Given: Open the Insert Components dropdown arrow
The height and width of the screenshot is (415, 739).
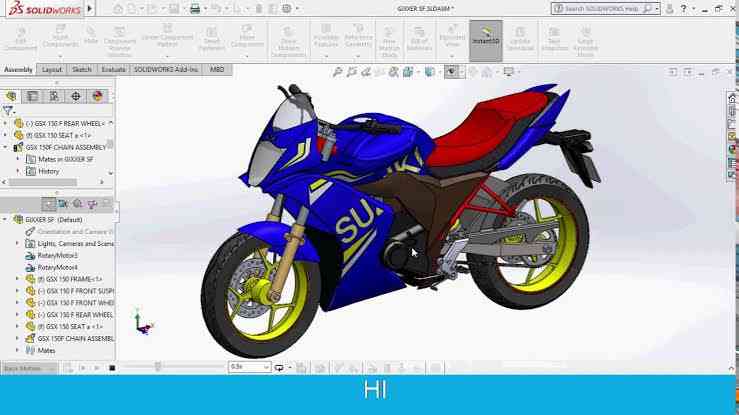Looking at the screenshot, I should point(60,56).
